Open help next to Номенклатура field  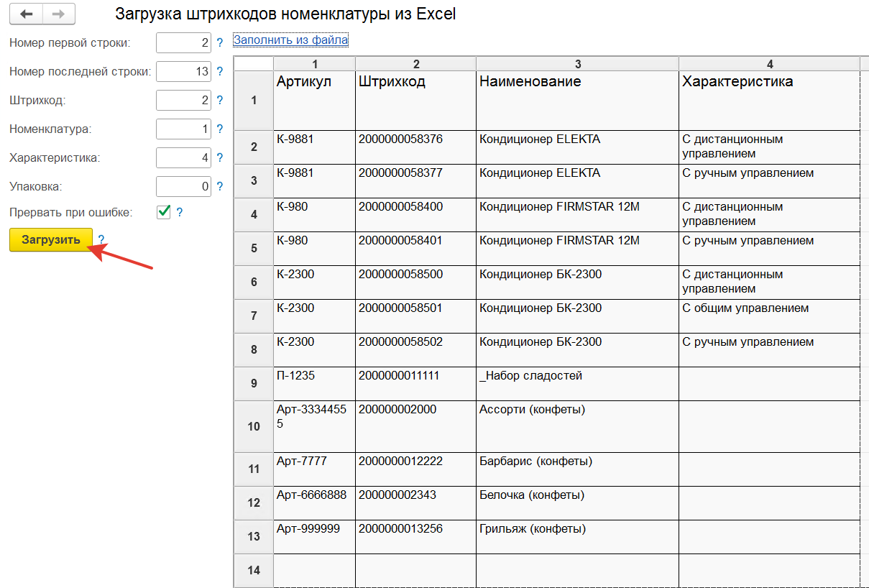(220, 129)
